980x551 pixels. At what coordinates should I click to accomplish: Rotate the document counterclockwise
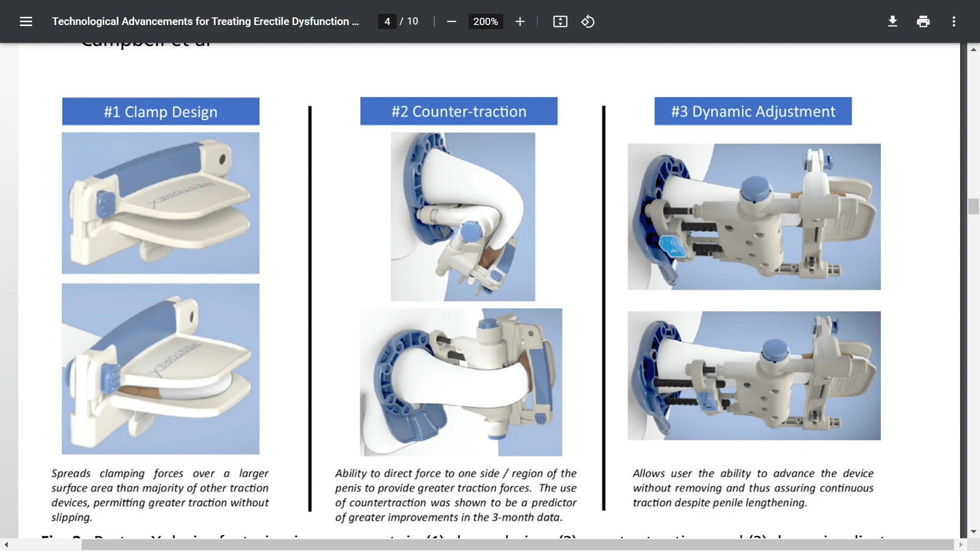click(587, 21)
